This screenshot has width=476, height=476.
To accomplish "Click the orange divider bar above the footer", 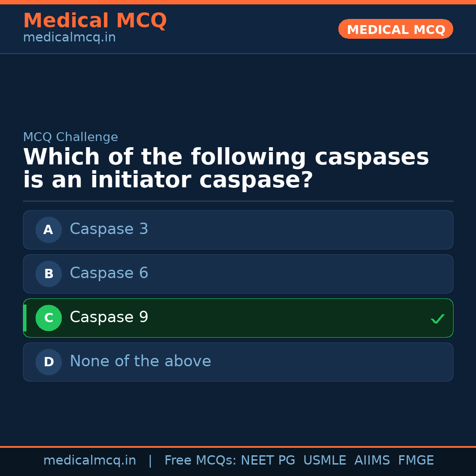I will 238,446.
